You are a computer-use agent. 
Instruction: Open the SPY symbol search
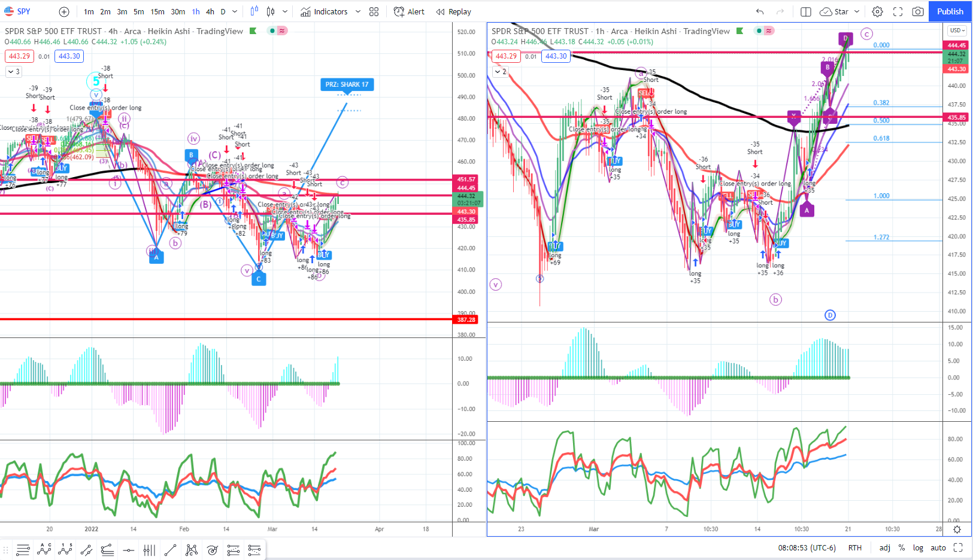point(18,11)
